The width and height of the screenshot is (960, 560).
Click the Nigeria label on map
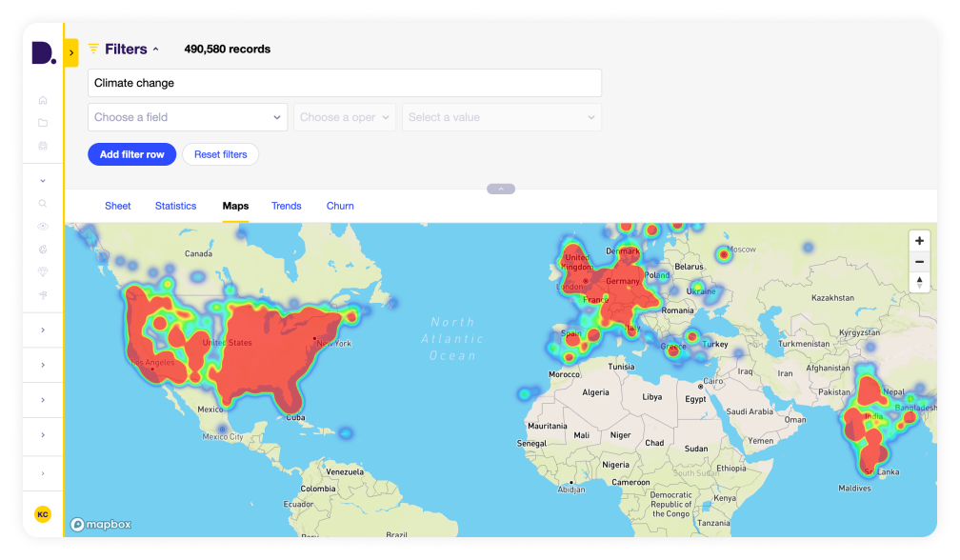click(x=615, y=465)
